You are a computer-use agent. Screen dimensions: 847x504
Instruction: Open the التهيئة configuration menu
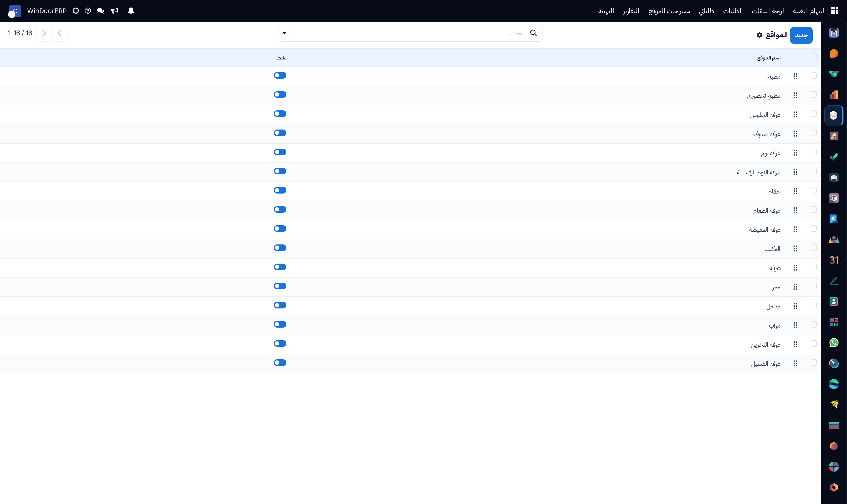(606, 11)
